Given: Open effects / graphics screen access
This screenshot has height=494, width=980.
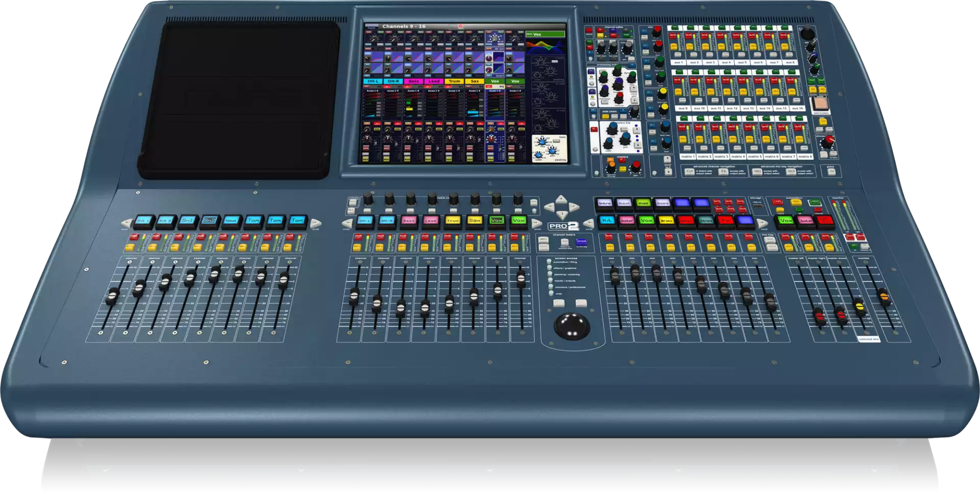Looking at the screenshot, I should [x=550, y=268].
